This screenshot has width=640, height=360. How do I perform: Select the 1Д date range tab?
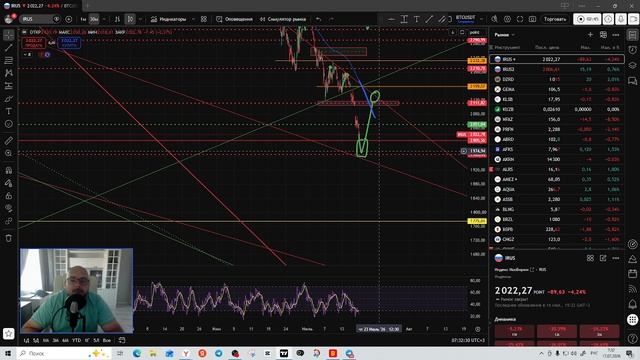pyautogui.click(x=26, y=340)
